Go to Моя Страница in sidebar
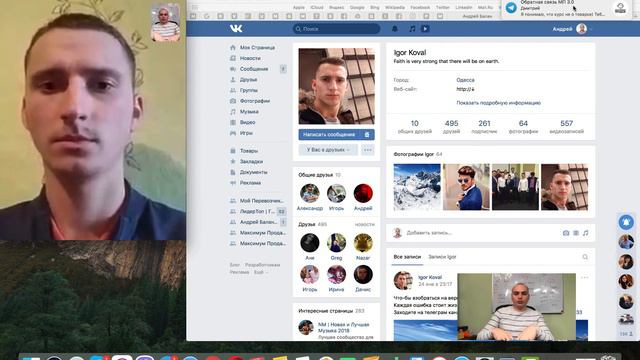The width and height of the screenshot is (640, 360). pos(257,47)
